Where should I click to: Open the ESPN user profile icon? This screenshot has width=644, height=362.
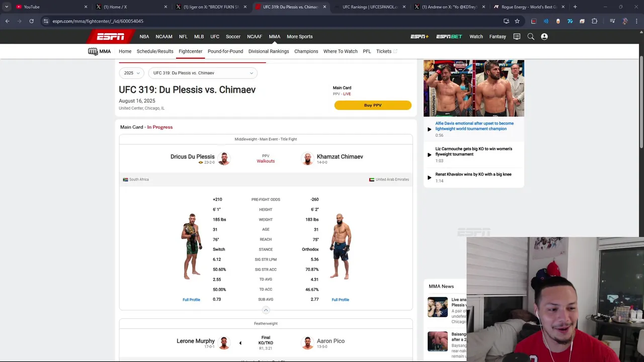tap(544, 37)
